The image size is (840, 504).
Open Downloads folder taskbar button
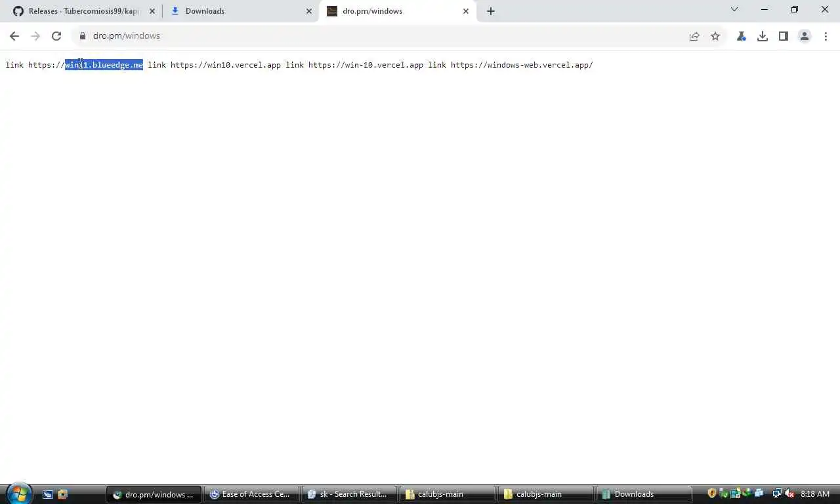click(x=644, y=494)
